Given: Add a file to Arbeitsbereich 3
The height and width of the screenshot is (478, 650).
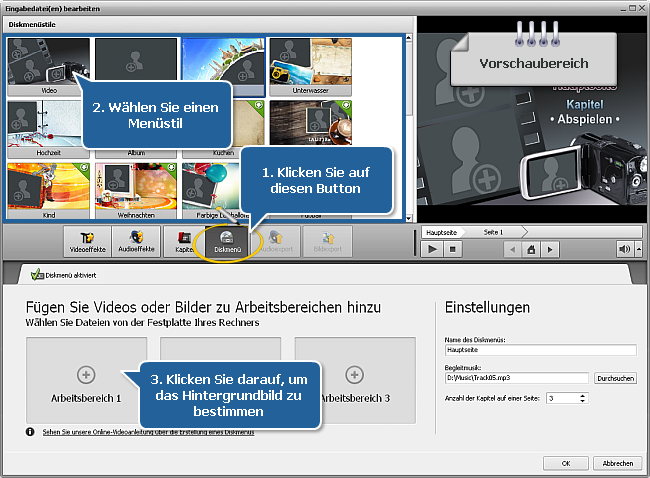Looking at the screenshot, I should (x=354, y=375).
